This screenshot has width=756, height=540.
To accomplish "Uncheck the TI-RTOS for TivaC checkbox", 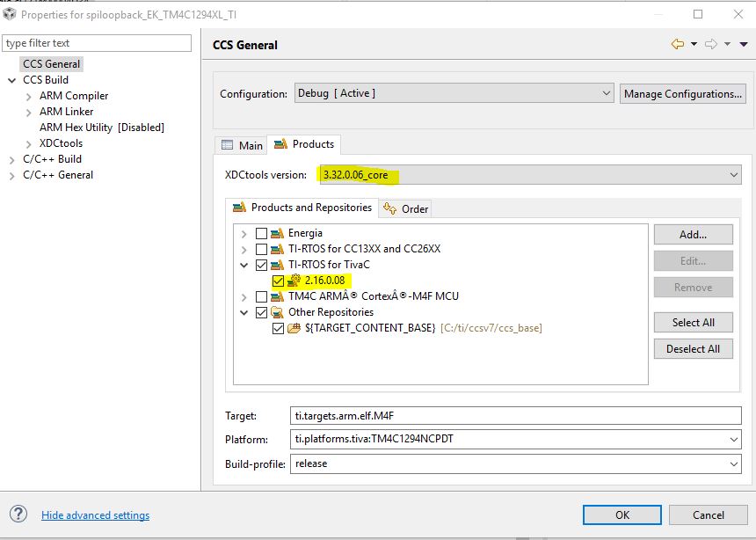I will pyautogui.click(x=261, y=265).
